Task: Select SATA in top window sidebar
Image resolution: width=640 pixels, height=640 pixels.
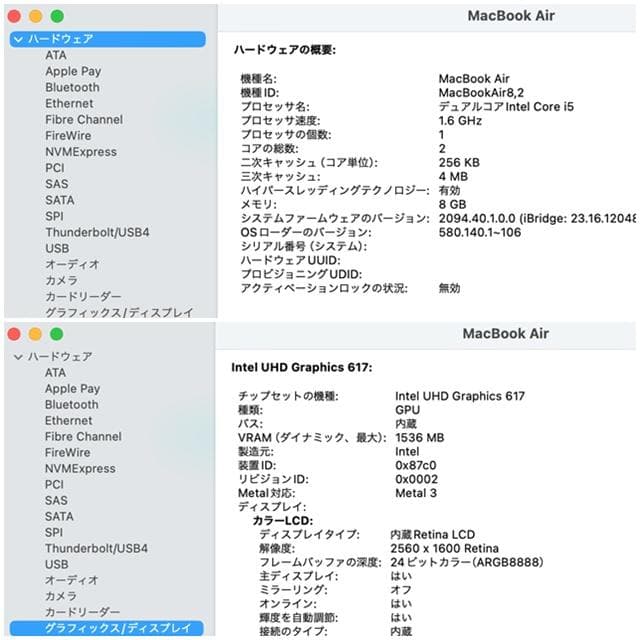Action: pos(60,200)
